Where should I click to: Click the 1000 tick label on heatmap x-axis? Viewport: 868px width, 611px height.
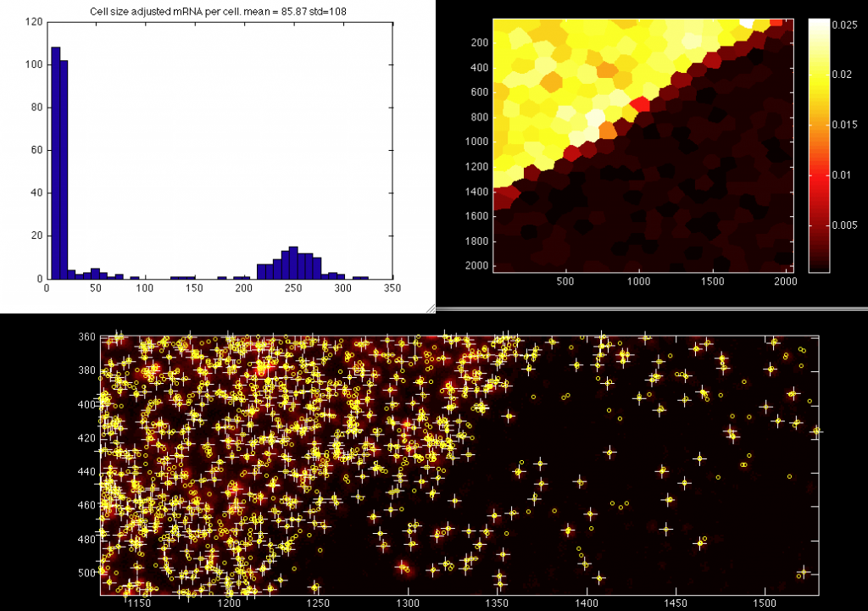pos(638,281)
